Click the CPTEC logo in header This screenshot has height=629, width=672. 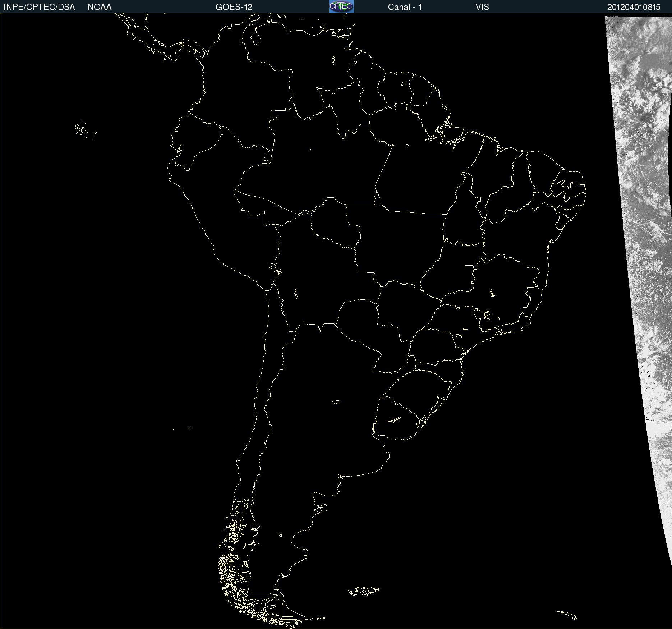coord(341,6)
